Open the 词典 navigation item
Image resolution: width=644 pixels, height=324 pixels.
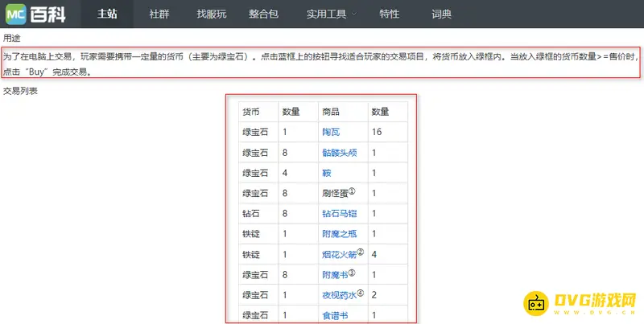click(x=441, y=14)
